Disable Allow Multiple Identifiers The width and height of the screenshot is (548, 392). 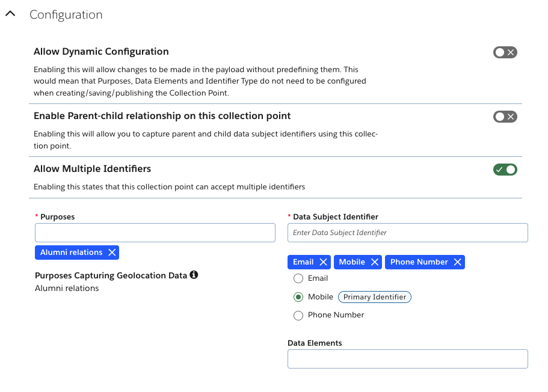(505, 169)
